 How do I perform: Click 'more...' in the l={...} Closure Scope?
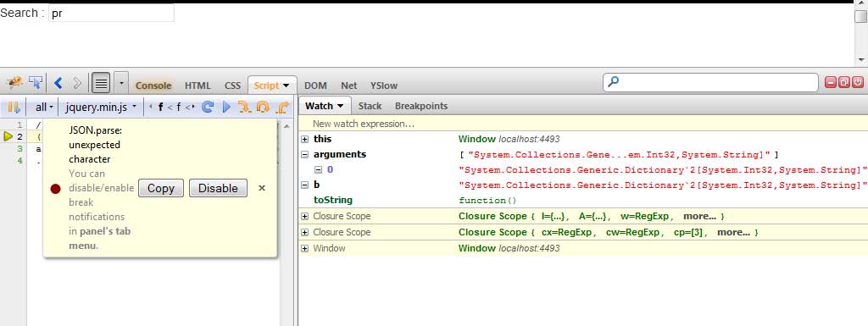(699, 216)
